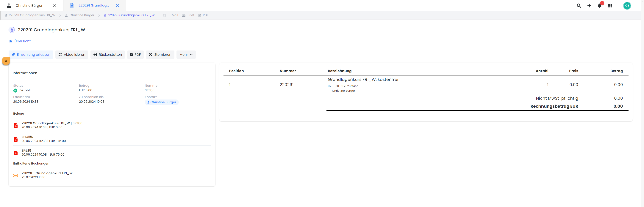
Task: Switch to Christine Bürger tab
Action: point(29,5)
